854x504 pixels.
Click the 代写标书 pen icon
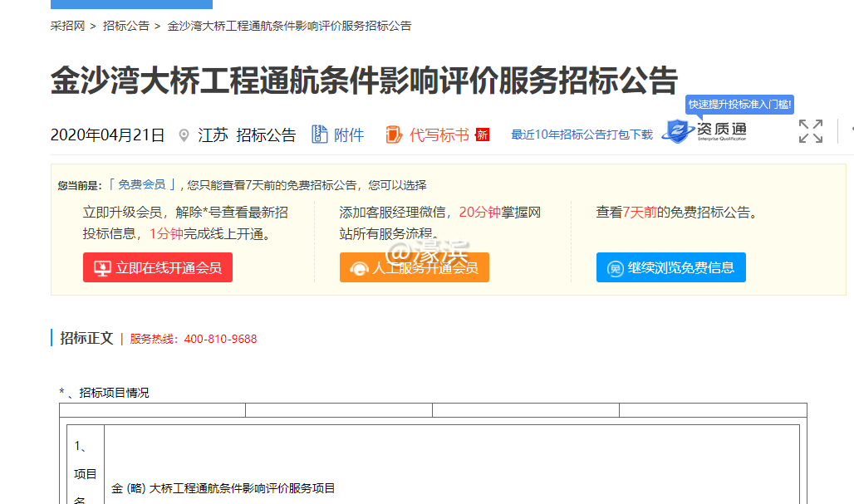(392, 134)
